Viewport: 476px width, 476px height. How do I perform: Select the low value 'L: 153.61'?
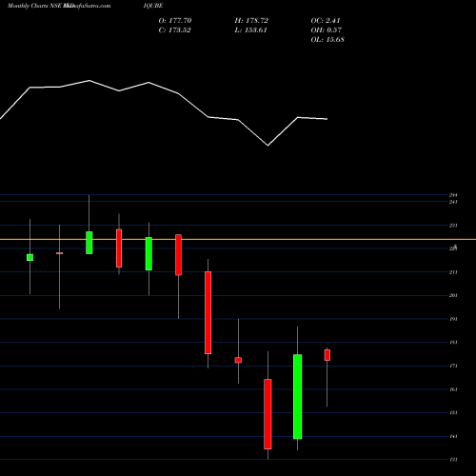[x=250, y=30]
